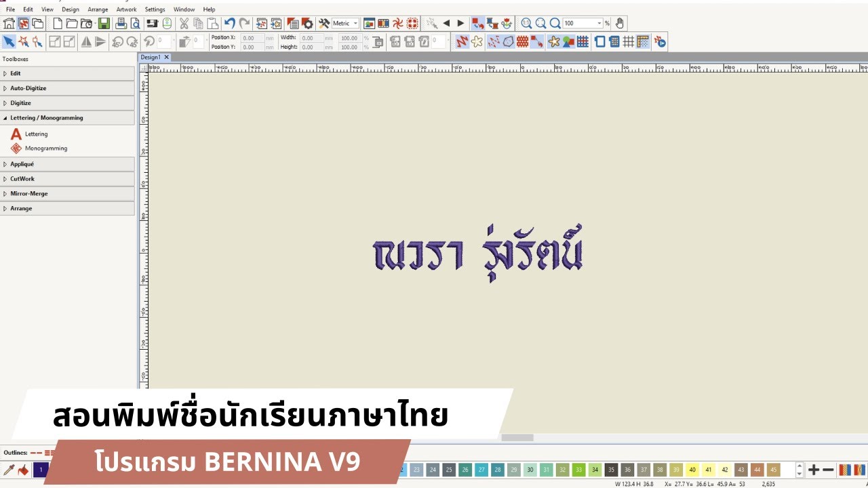This screenshot has height=488, width=868.
Task: Mirror horizontally with triangle icon
Action: (86, 41)
